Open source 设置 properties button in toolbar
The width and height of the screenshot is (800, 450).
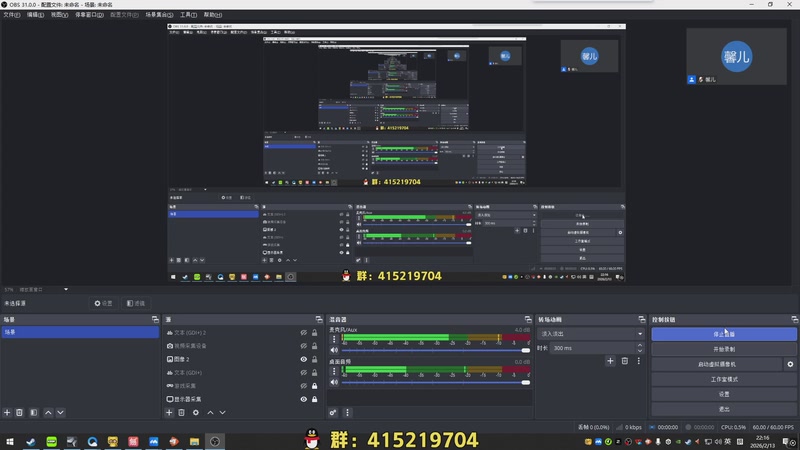[104, 303]
